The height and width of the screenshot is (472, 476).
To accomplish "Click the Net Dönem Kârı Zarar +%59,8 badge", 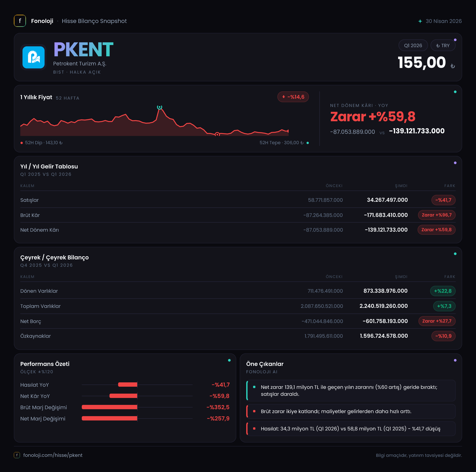I will 436,230.
